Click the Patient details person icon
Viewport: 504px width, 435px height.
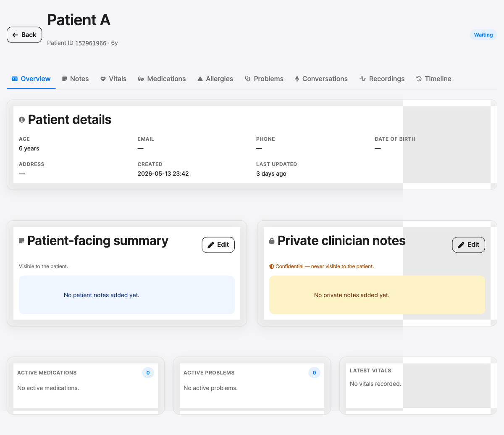22,120
